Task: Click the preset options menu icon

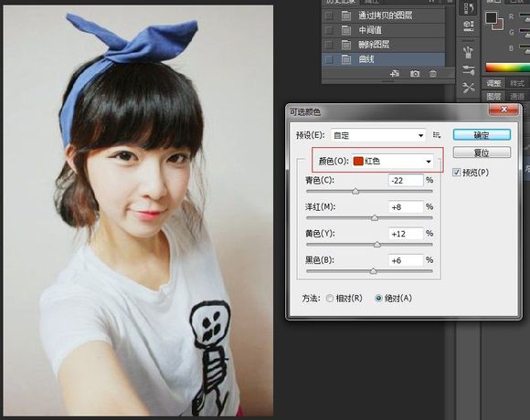Action: (437, 135)
